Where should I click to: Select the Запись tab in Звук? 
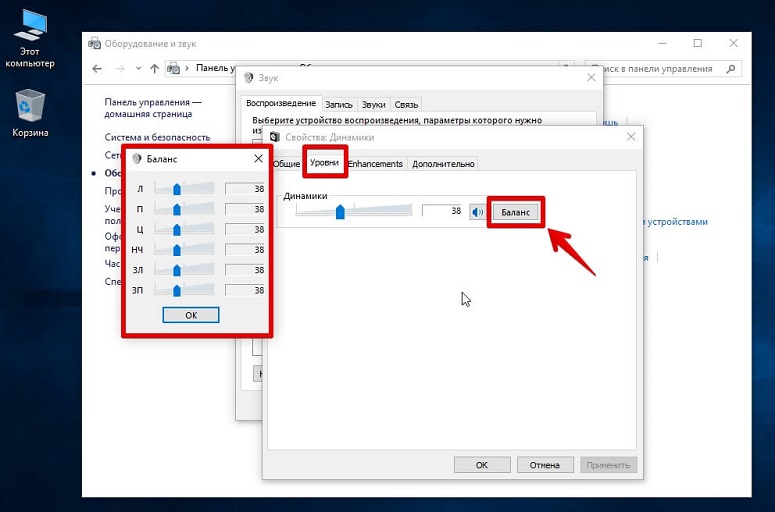pyautogui.click(x=339, y=104)
